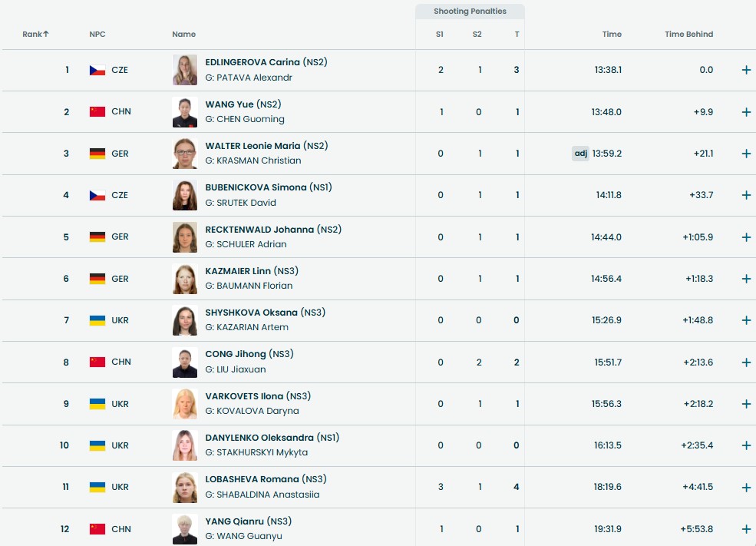Viewport: 756px width, 546px height.
Task: Click the adj badge beside 13:59.2
Action: coord(580,154)
